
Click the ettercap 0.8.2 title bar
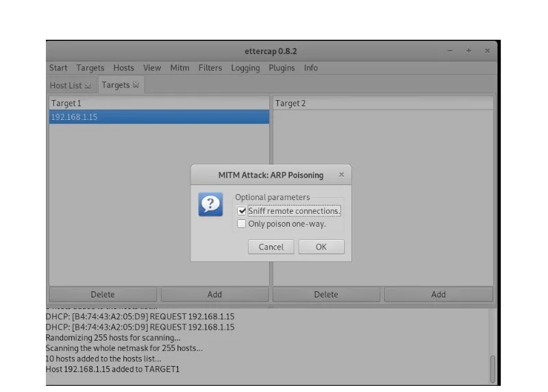[x=271, y=51]
